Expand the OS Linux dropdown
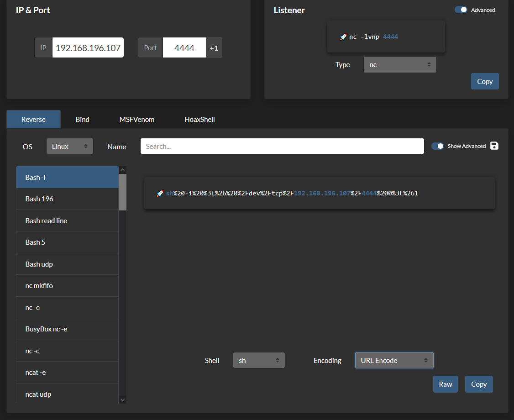Screen dimensions: 514x420 coord(70,146)
